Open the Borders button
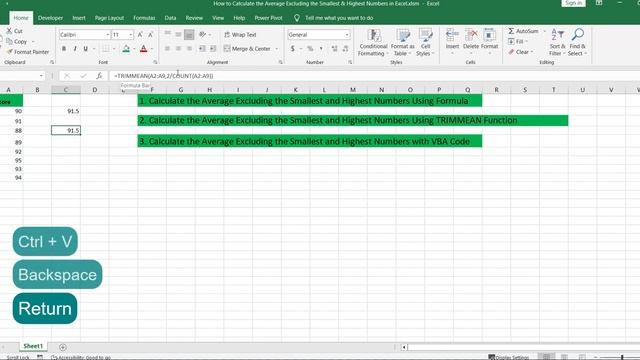The image size is (640, 360). (x=106, y=49)
